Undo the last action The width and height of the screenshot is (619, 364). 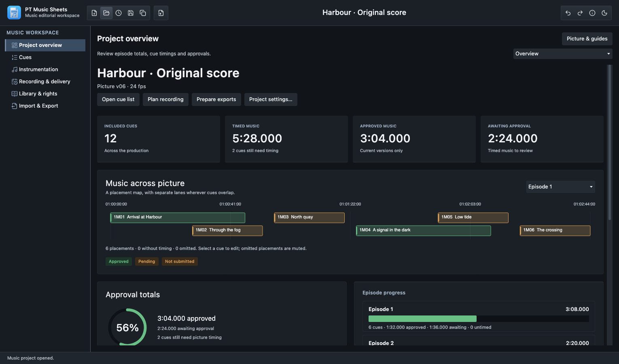[x=568, y=13]
